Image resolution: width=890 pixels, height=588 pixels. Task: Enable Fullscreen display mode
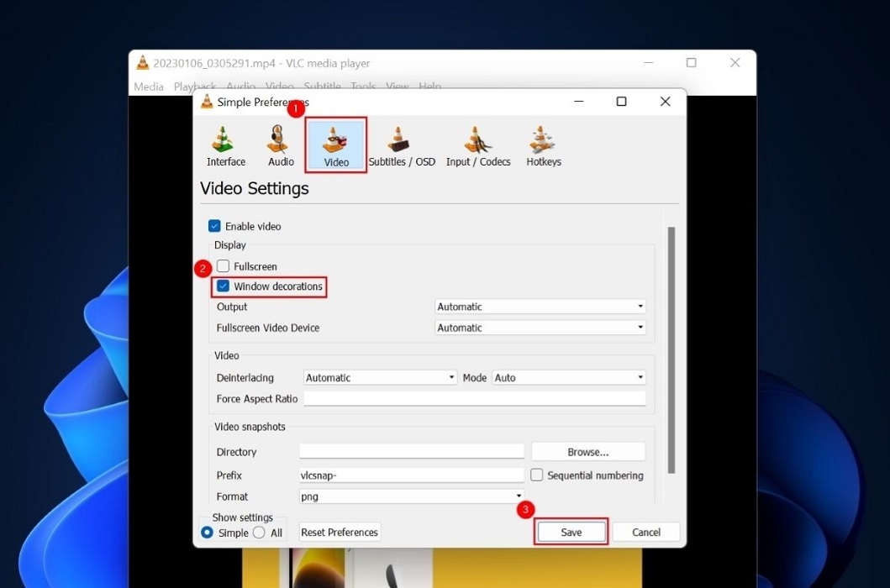[x=223, y=265]
